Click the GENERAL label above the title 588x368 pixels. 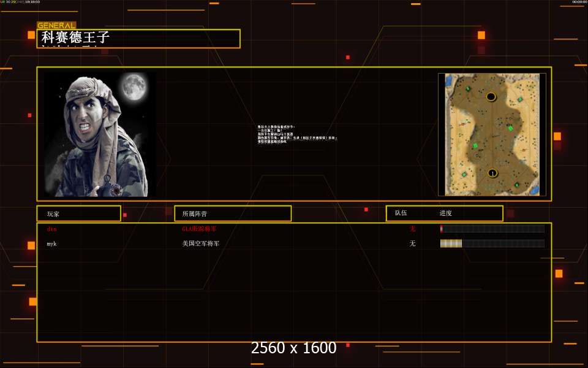coord(56,26)
